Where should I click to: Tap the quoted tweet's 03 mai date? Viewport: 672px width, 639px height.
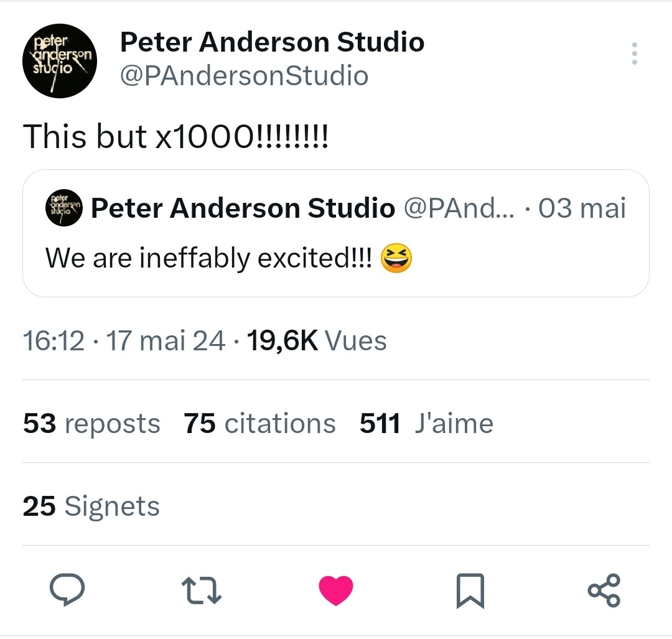[x=582, y=208]
